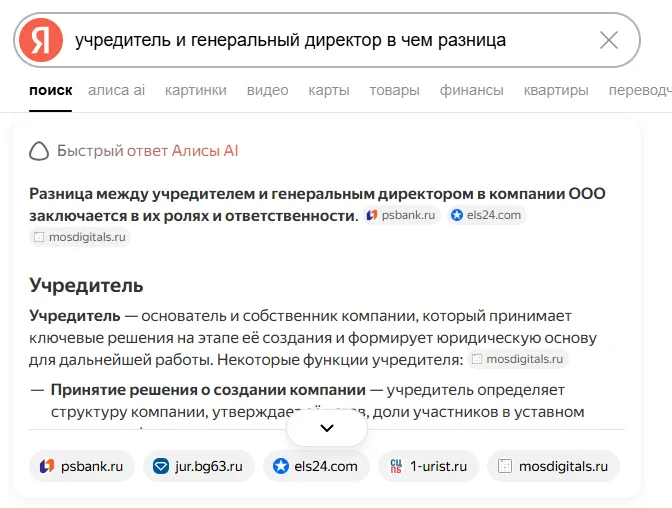Open the els24.com source chip at bottom
This screenshot has width=672, height=508.
coord(316,466)
